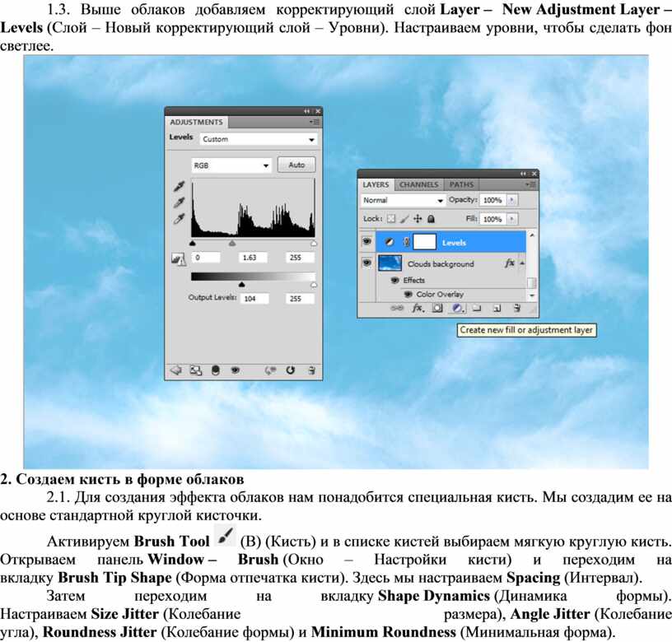This screenshot has height=642, width=672.
Task: View previous state in Adjustments panel
Action: point(270,370)
